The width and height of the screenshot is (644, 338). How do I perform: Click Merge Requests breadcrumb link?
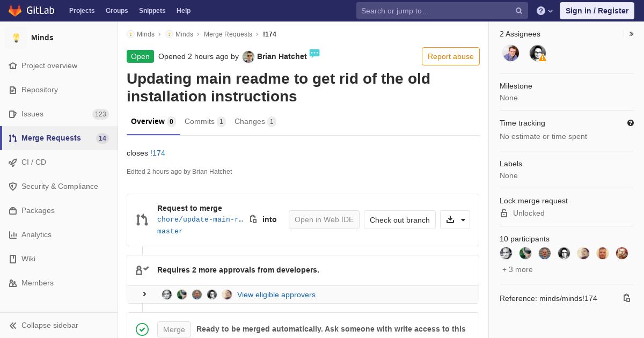[228, 34]
